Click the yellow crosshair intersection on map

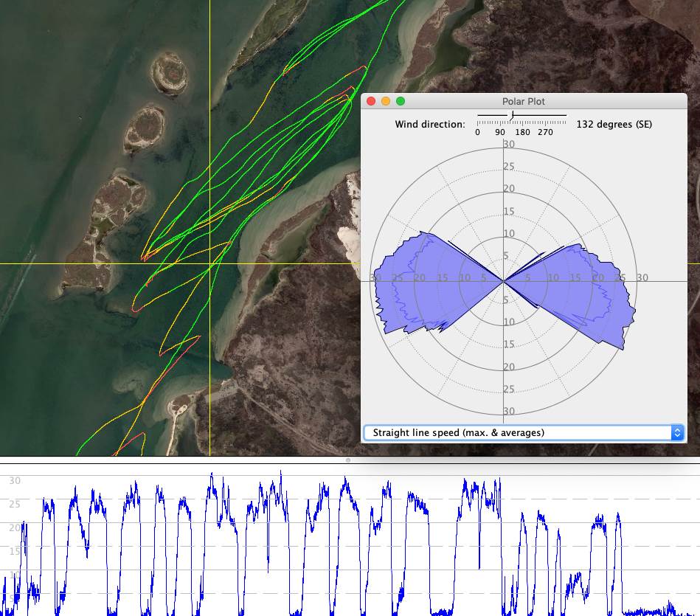[x=210, y=263]
